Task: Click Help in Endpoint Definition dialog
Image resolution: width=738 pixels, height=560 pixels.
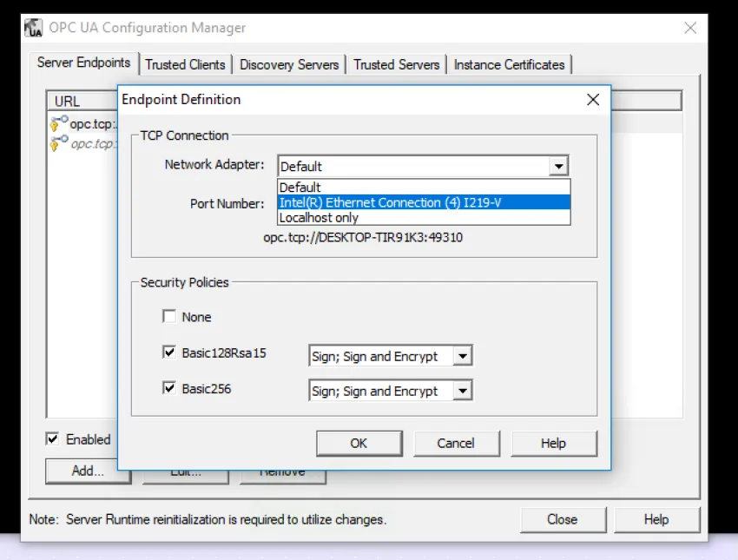Action: pos(554,444)
